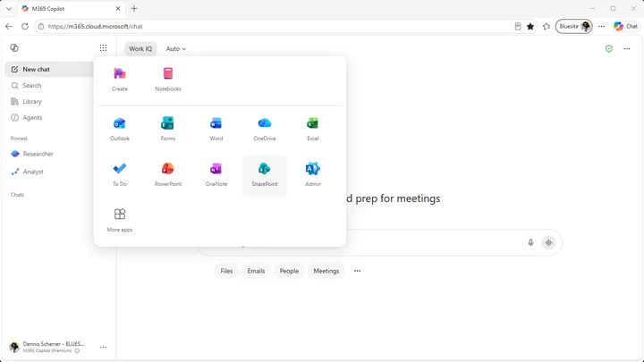Click the favorite star in the address bar
The width and height of the screenshot is (644, 362).
coord(530,26)
